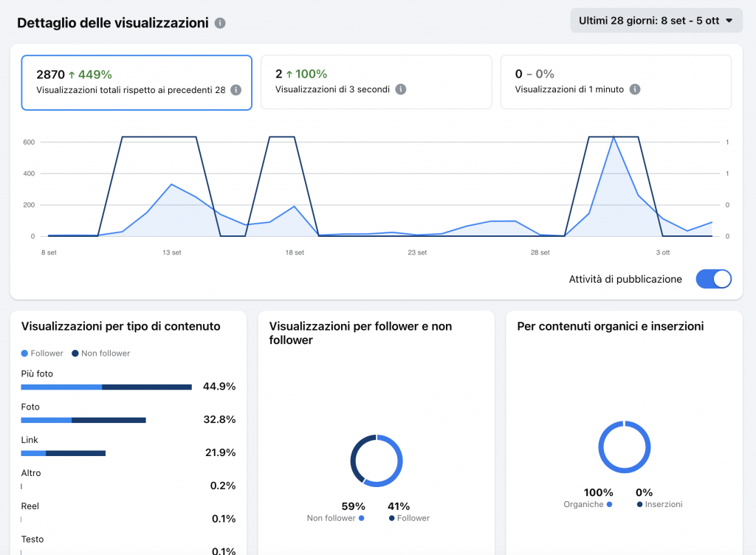Select the Visualizzazioni di 3 secondi card

[376, 82]
